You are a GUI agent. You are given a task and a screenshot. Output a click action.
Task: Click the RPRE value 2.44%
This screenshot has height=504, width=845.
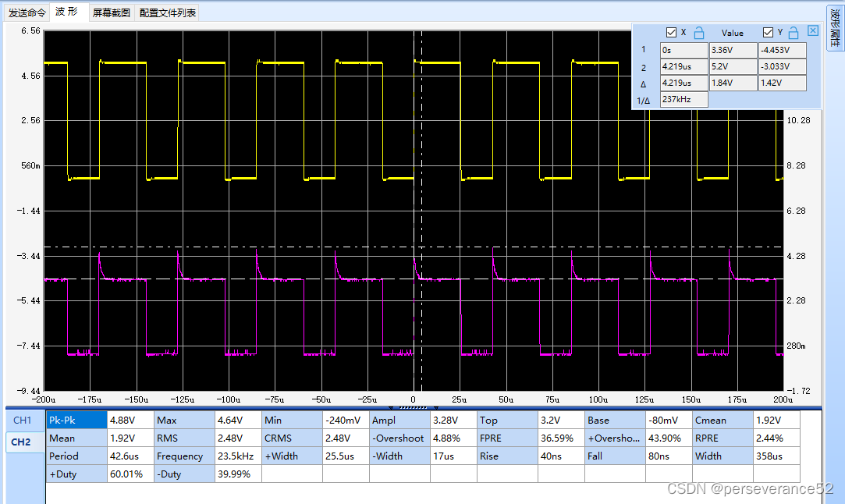pyautogui.click(x=776, y=438)
